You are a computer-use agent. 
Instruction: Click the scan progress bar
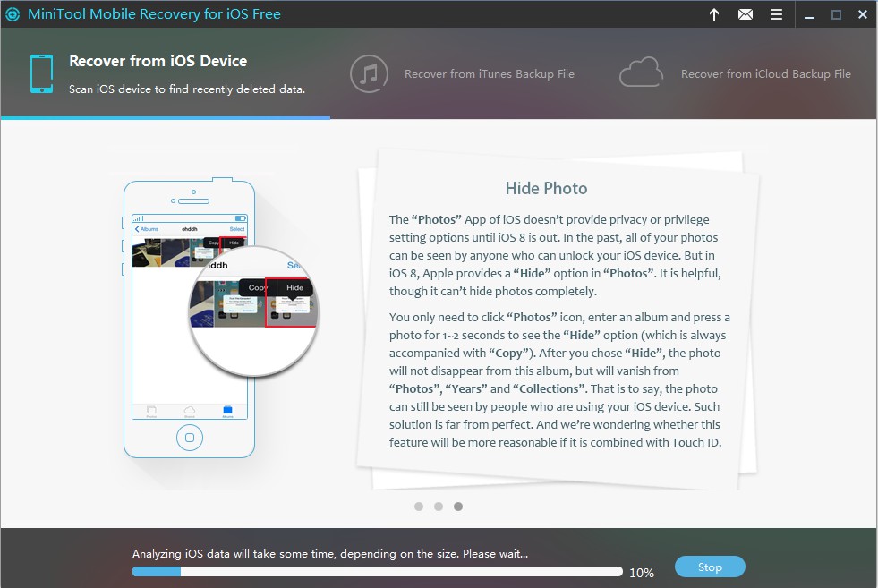378,572
